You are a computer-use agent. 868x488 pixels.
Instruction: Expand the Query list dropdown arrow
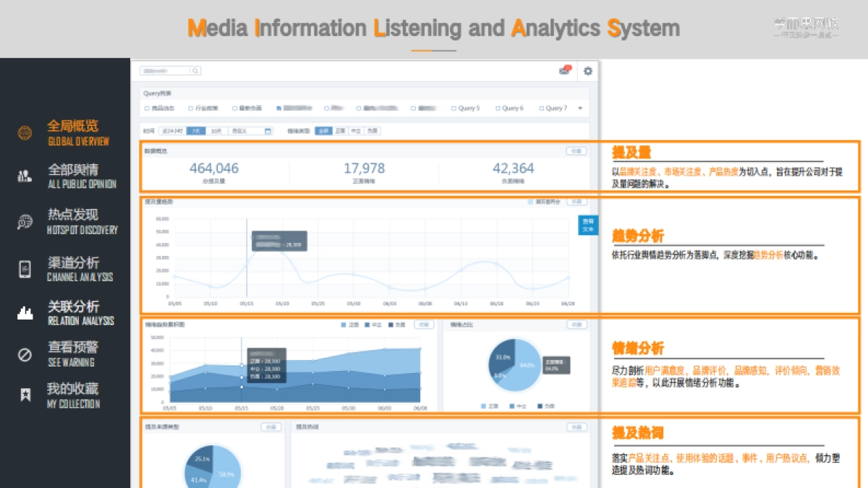pyautogui.click(x=580, y=108)
